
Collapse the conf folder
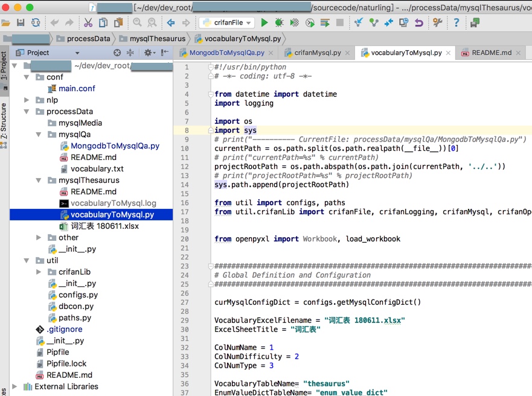[27, 77]
